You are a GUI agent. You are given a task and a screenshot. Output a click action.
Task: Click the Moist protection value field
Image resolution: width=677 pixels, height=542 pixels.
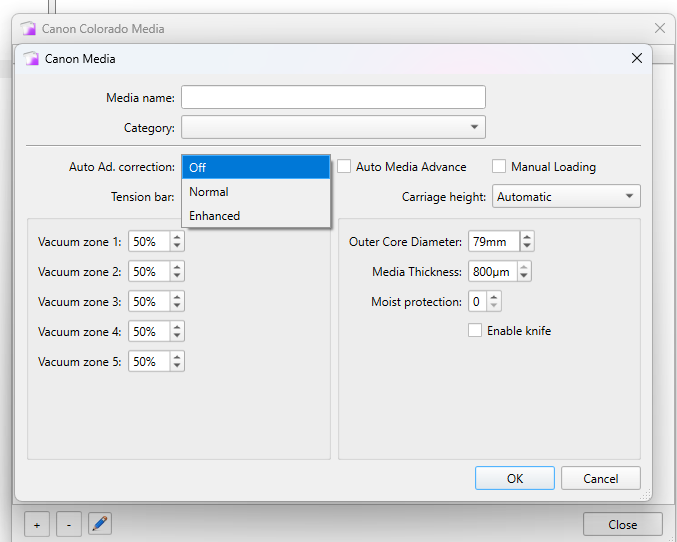478,301
